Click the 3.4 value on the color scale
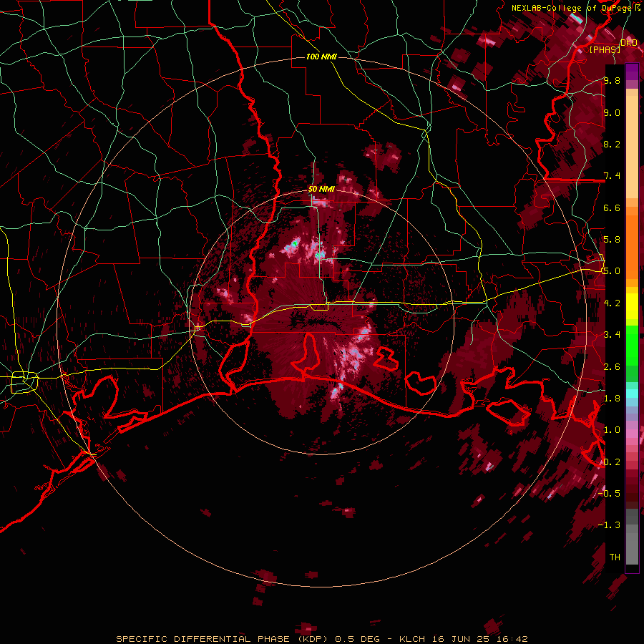The image size is (644, 644). click(x=612, y=334)
